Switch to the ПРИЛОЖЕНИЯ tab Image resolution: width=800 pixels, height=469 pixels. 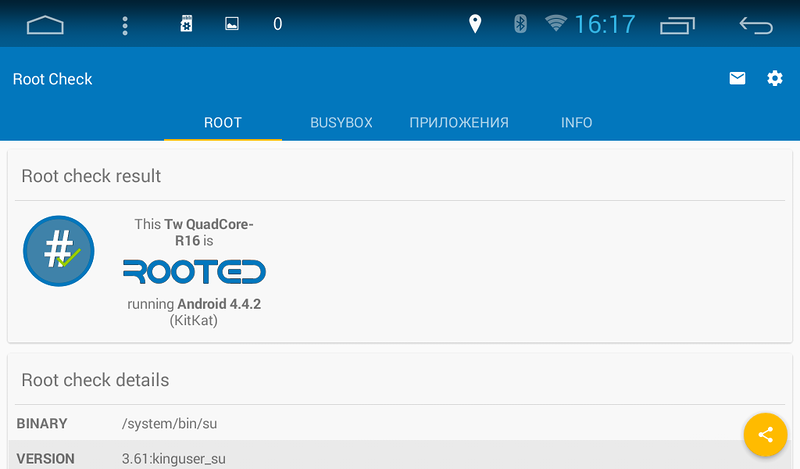459,122
